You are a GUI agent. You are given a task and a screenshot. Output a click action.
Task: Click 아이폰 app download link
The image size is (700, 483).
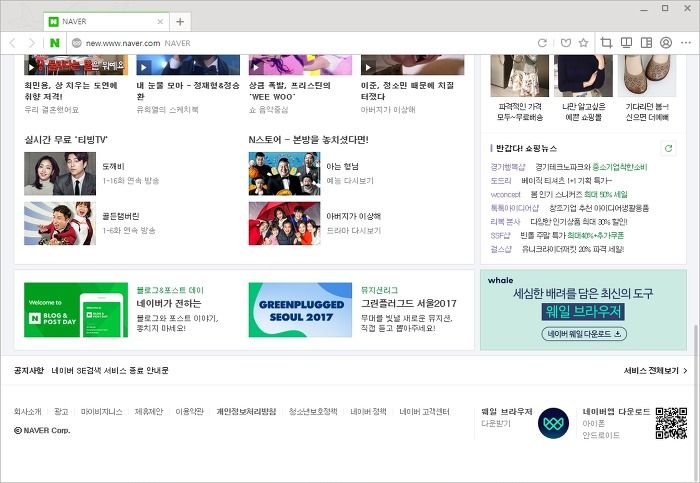[593, 423]
